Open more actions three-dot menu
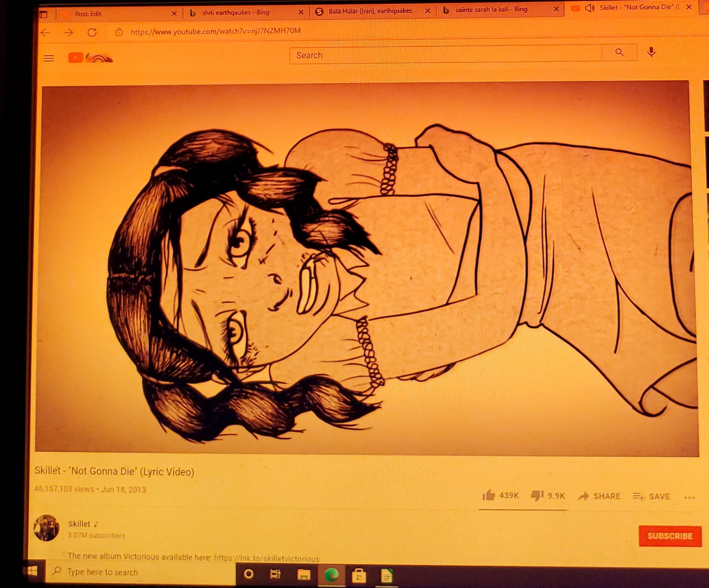The image size is (709, 588). click(689, 498)
